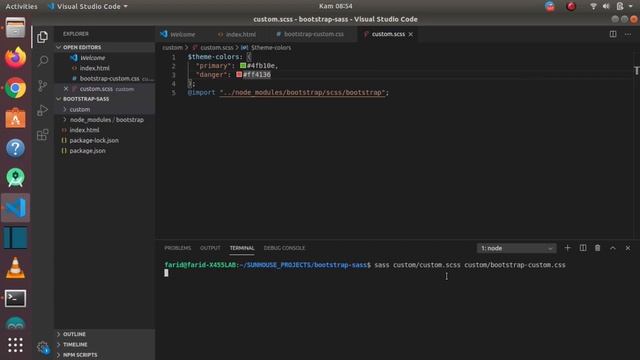Launch Firefox from the dock
The height and width of the screenshot is (360, 640).
click(x=16, y=58)
